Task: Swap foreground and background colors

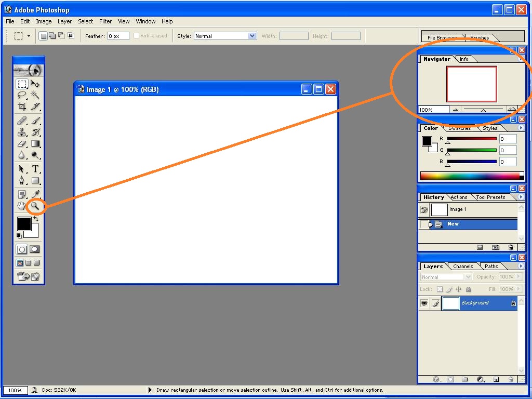Action: pyautogui.click(x=35, y=219)
